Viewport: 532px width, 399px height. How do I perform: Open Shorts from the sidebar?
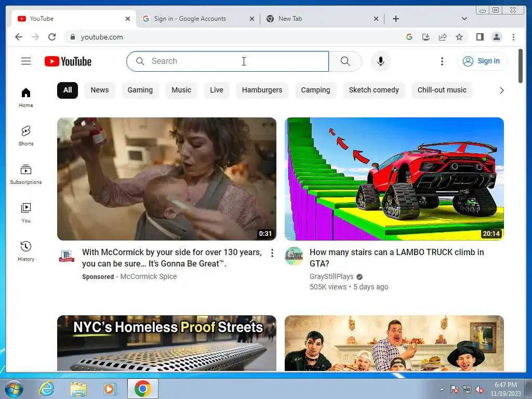26,136
